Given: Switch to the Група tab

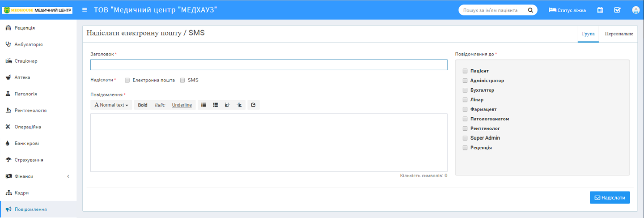Looking at the screenshot, I should pyautogui.click(x=588, y=34).
